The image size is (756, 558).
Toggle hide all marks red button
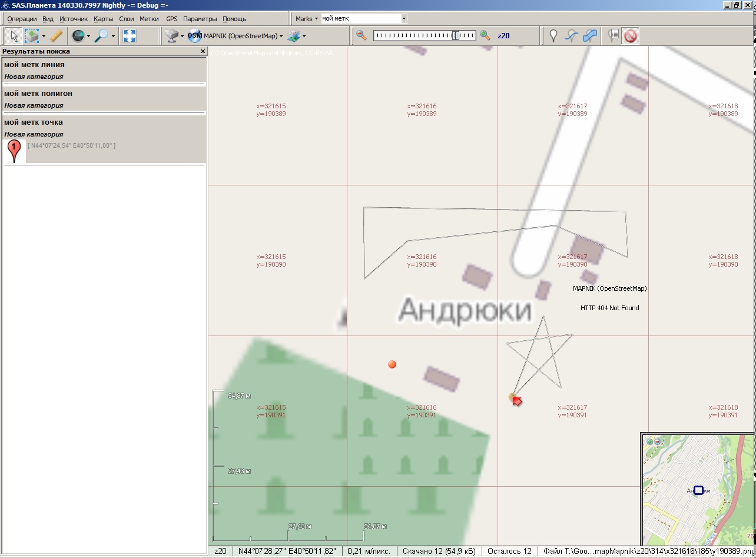tap(631, 36)
